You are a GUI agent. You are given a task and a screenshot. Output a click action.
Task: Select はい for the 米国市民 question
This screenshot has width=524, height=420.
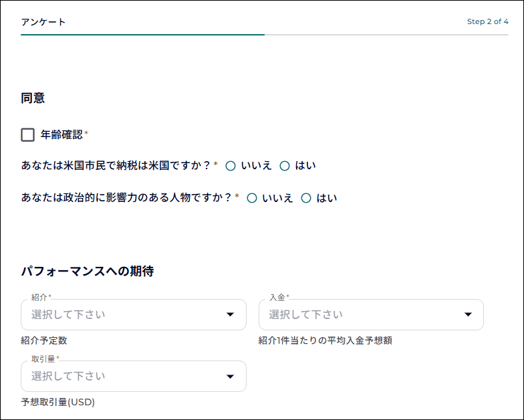(x=285, y=166)
